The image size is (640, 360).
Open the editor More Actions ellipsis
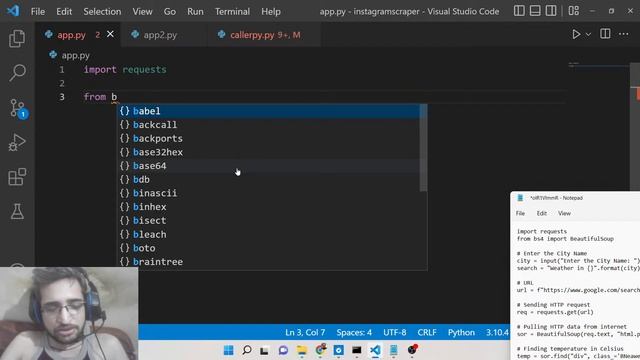(x=624, y=34)
